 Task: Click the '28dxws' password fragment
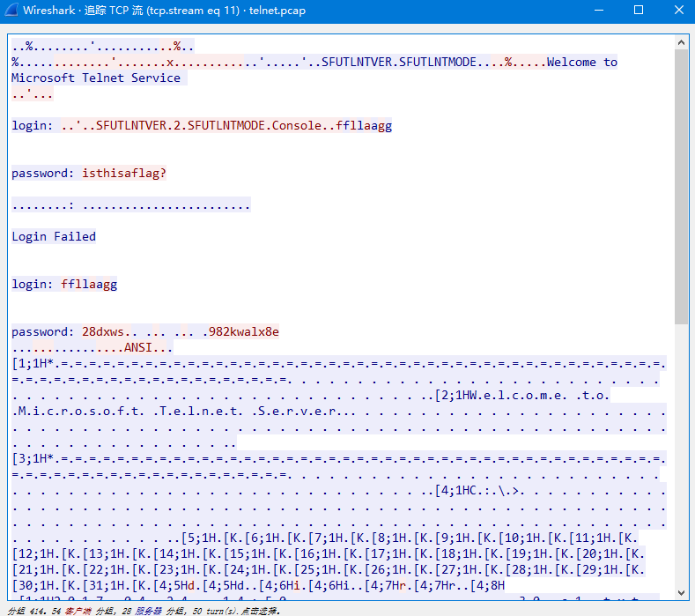point(103,331)
